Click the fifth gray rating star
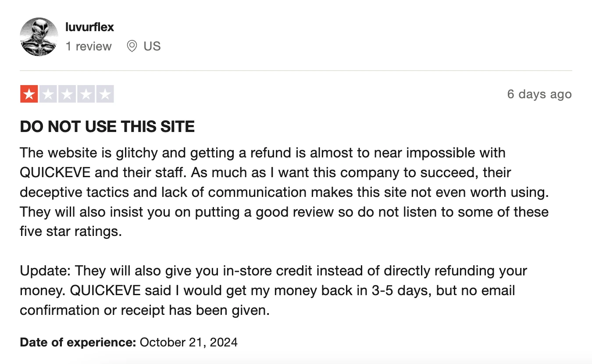This screenshot has width=592, height=364. click(105, 94)
